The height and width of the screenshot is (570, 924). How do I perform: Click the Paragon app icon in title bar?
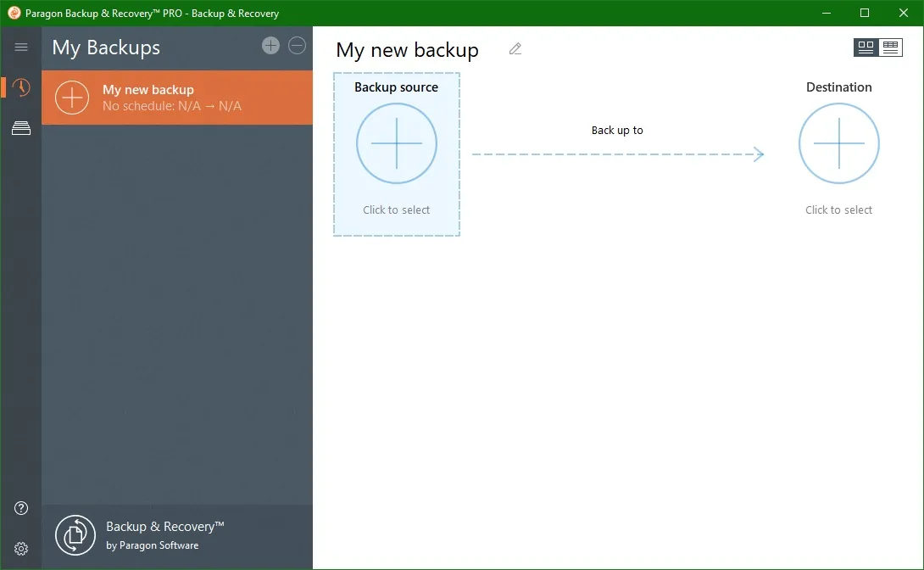point(14,13)
